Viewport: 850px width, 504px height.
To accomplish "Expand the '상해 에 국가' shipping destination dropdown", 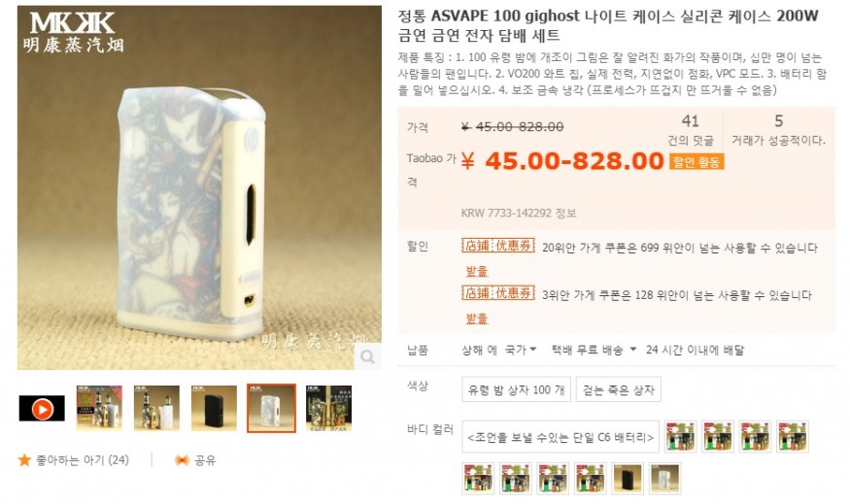I will 498,351.
